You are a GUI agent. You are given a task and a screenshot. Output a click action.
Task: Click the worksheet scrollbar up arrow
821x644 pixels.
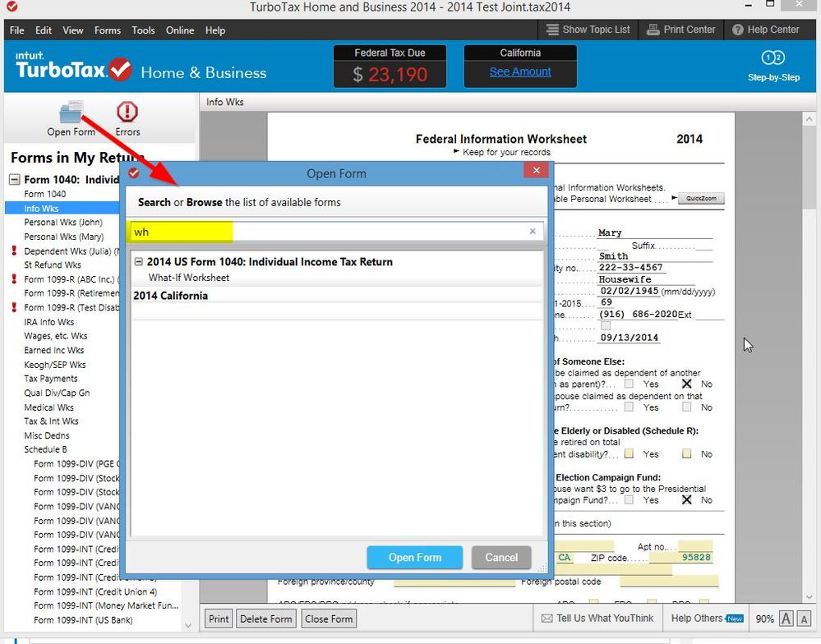[x=809, y=120]
